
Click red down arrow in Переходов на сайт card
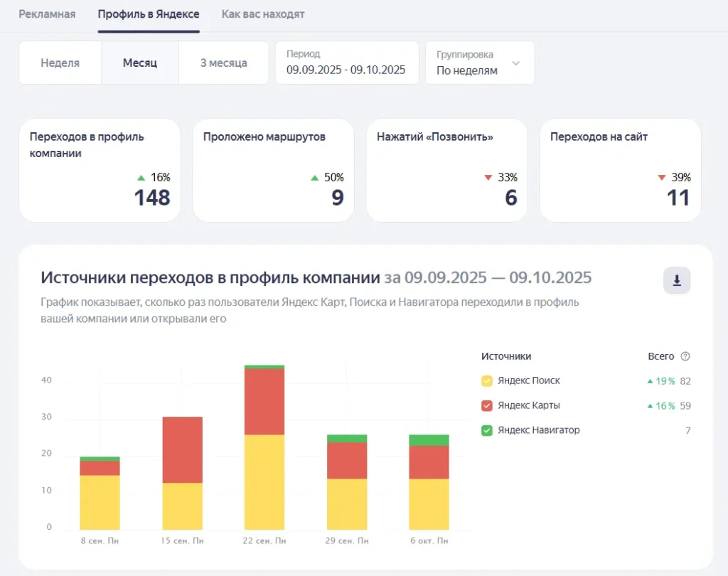(661, 178)
